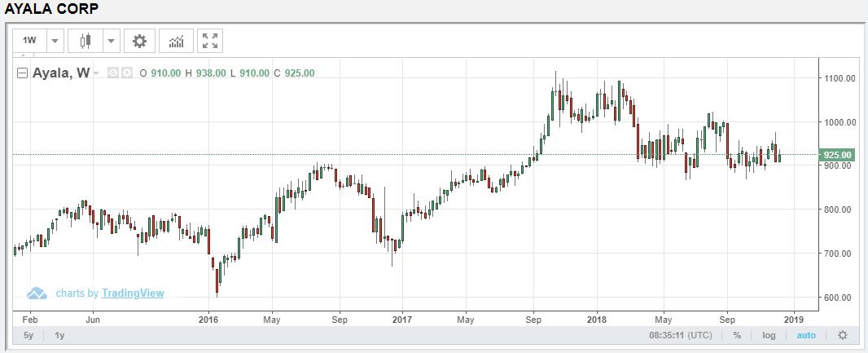Image resolution: width=868 pixels, height=353 pixels.
Task: Click the TradingView cloud logo
Action: (x=37, y=293)
